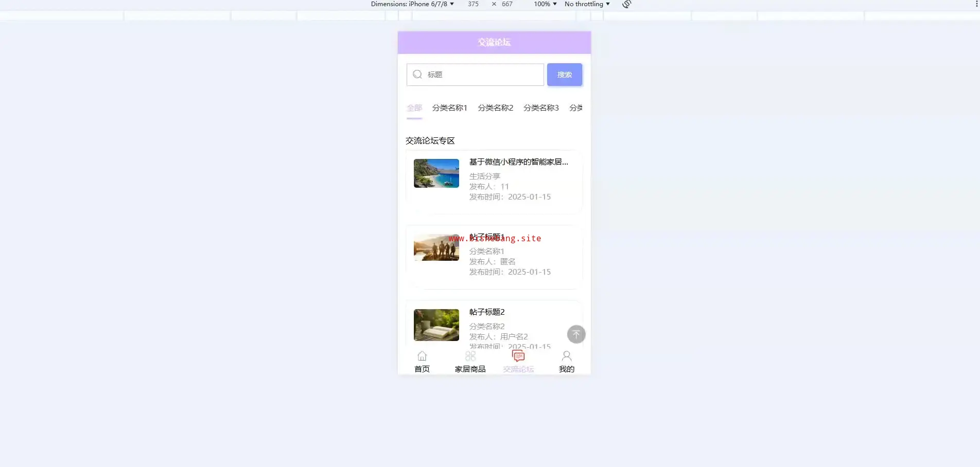Open the post 基于微信小程序的智能家居
Viewport: 980px width, 467px height.
click(x=518, y=162)
